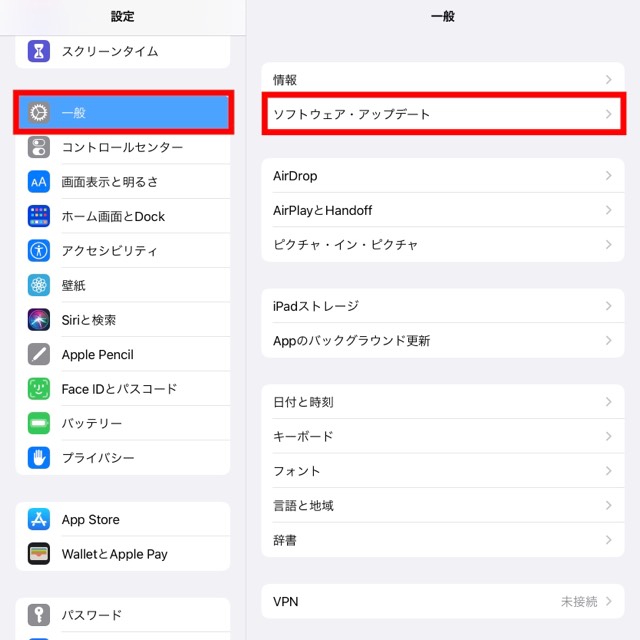Image resolution: width=640 pixels, height=640 pixels.
Task: Open Control Center via its toggle icon
Action: pos(39,147)
